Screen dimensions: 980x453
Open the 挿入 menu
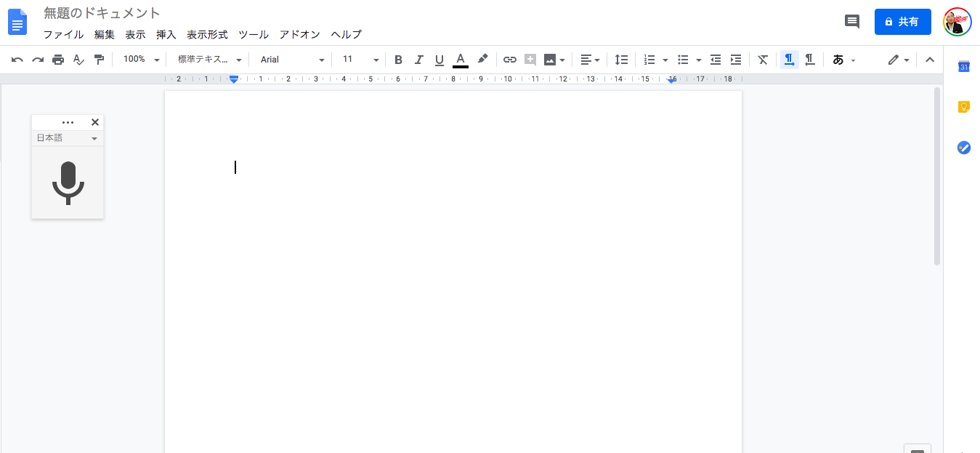(166, 34)
